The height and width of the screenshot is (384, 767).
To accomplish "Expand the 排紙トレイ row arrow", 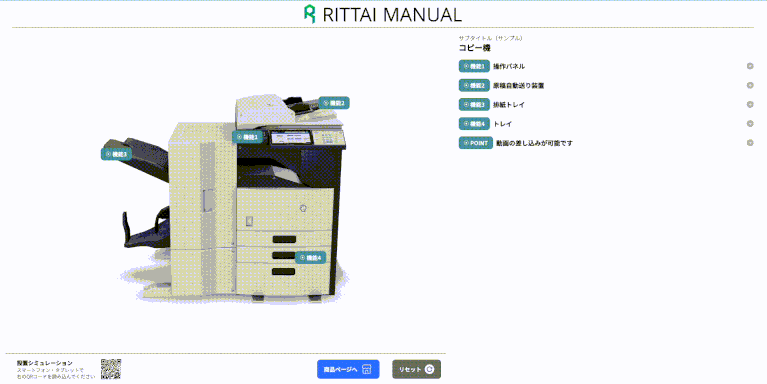I will tap(750, 104).
